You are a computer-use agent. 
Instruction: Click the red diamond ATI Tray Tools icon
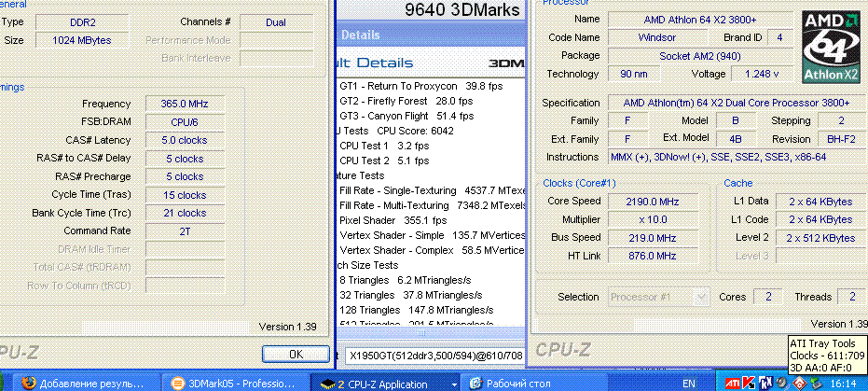pos(799,384)
